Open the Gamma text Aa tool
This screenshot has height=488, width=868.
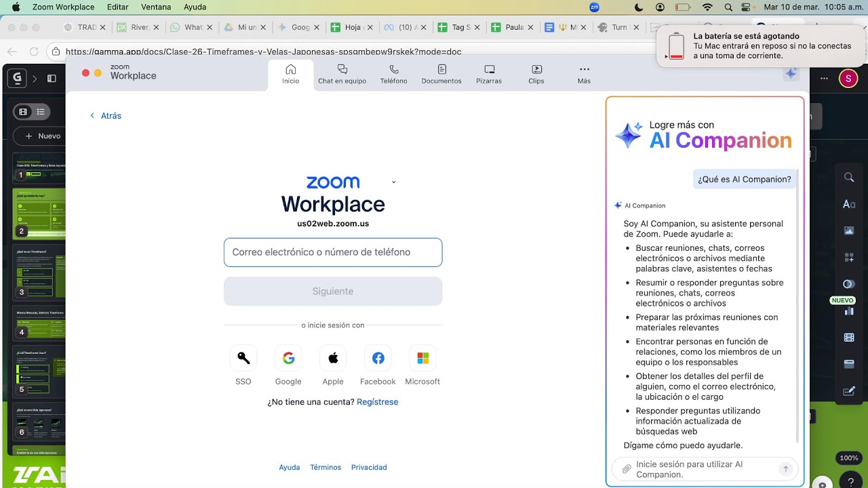[849, 204]
